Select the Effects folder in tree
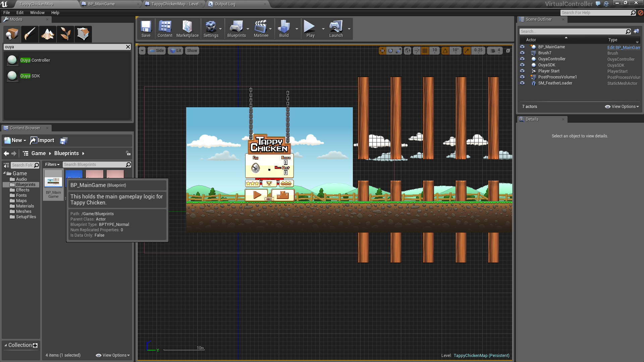 (x=22, y=190)
